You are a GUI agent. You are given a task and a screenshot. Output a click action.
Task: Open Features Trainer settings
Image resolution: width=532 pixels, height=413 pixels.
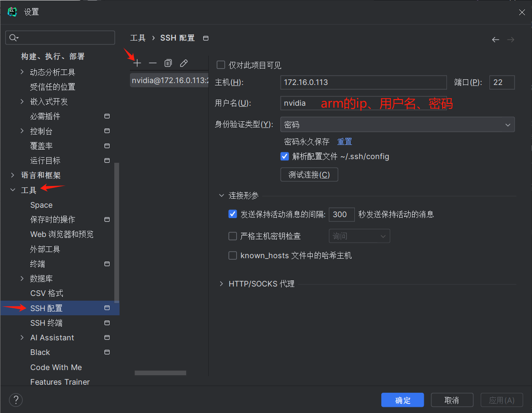[60, 382]
